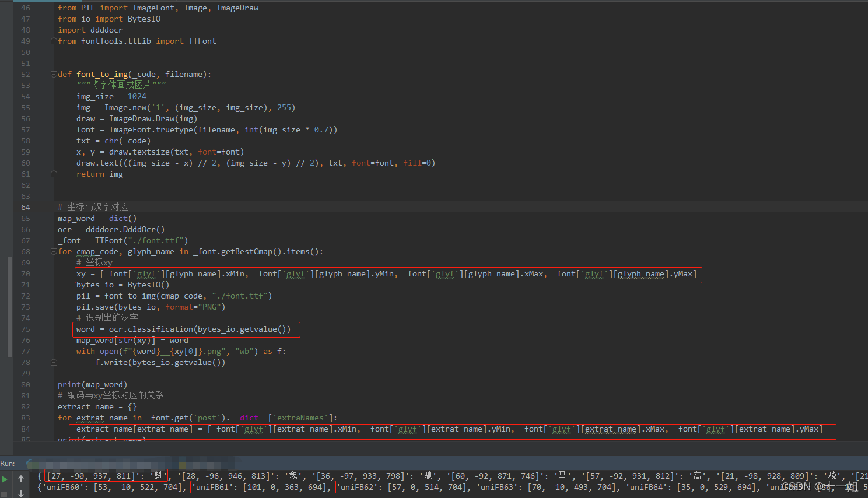The width and height of the screenshot is (868, 498).
Task: Click the 'draw = ImageDraw.Draw(img)' line
Action: (x=136, y=119)
